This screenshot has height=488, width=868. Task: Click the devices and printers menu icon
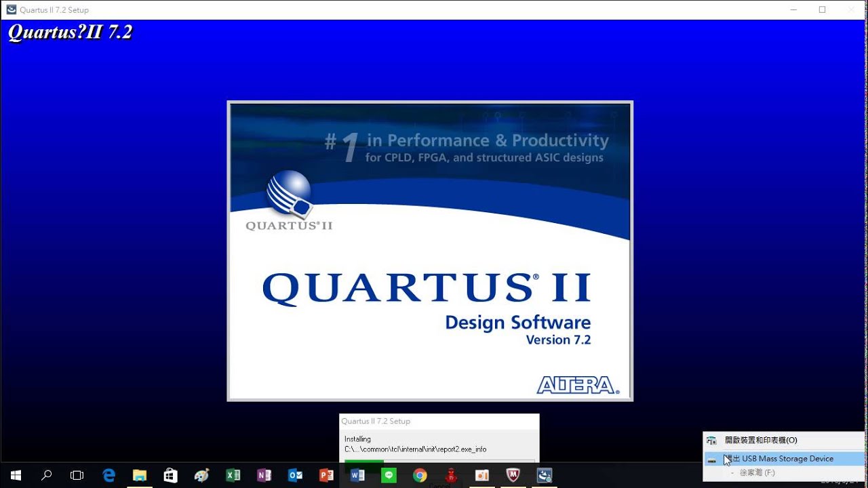point(711,441)
